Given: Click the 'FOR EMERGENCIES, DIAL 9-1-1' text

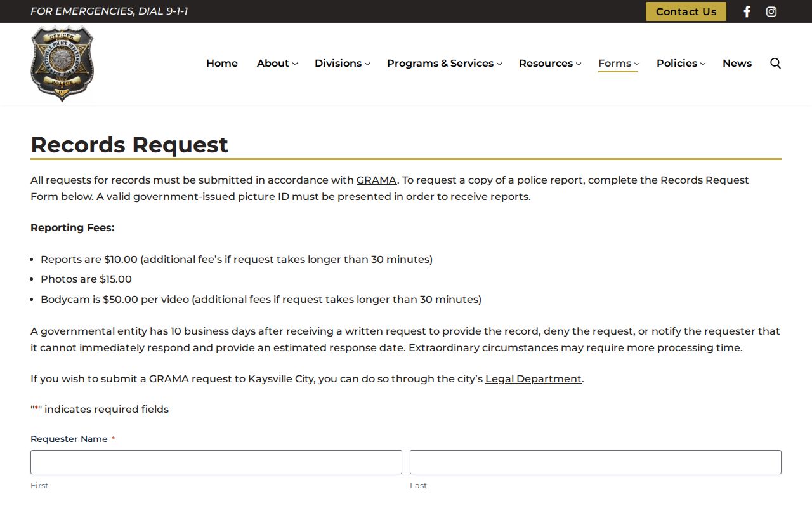Looking at the screenshot, I should pyautogui.click(x=109, y=11).
